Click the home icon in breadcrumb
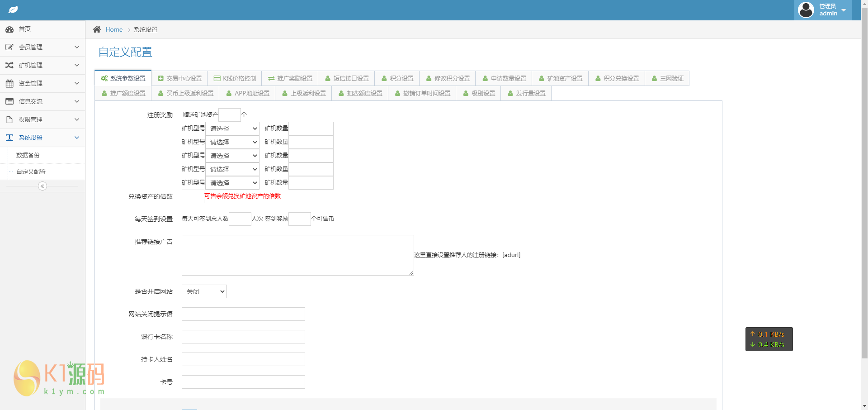 [x=97, y=29]
